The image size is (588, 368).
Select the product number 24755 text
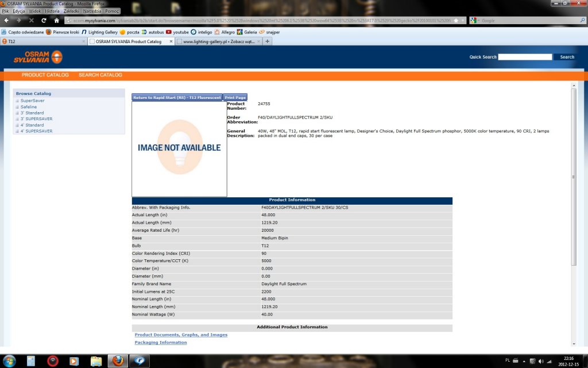(x=264, y=104)
